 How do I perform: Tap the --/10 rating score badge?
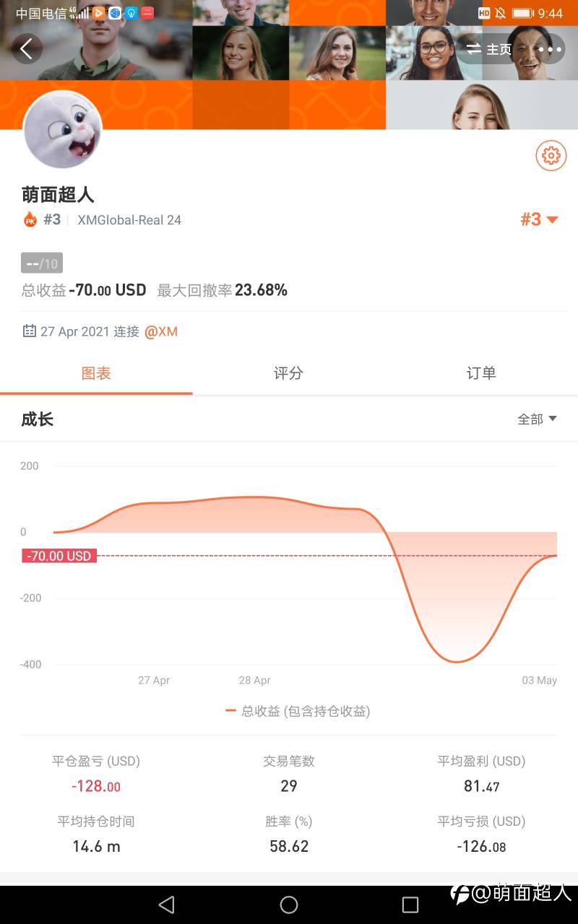[42, 263]
